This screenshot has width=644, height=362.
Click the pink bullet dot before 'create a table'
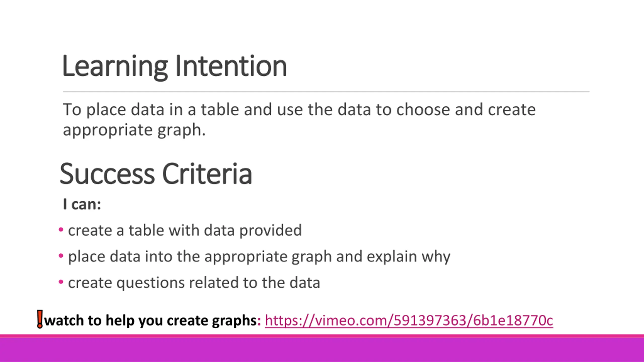tap(61, 230)
